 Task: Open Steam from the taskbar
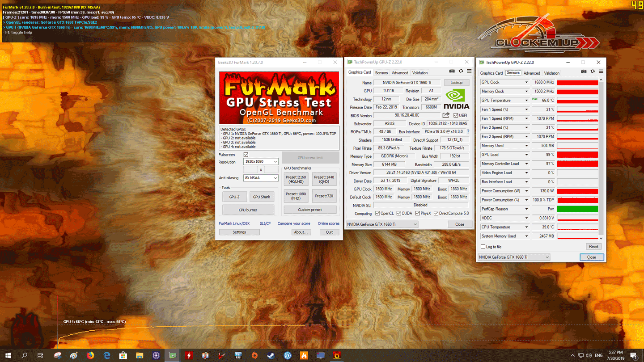271,356
